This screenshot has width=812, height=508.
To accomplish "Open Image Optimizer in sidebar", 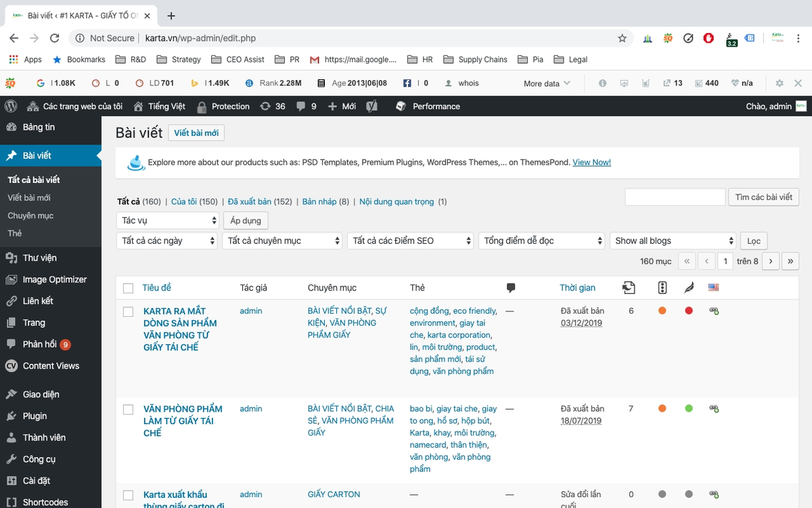I will click(x=51, y=279).
